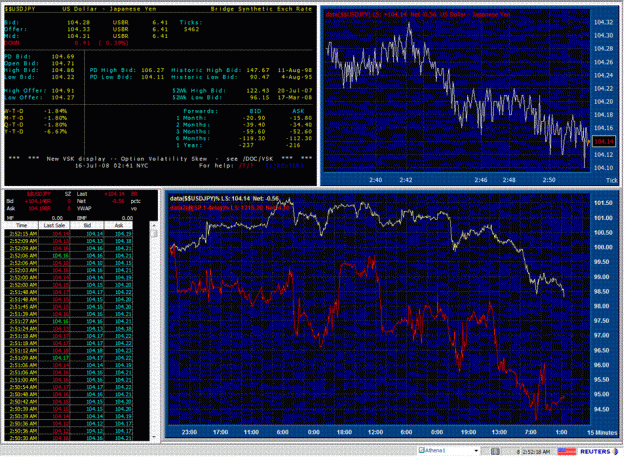
Task: Select the 2:51:09 AM tick row
Action: pos(69,358)
